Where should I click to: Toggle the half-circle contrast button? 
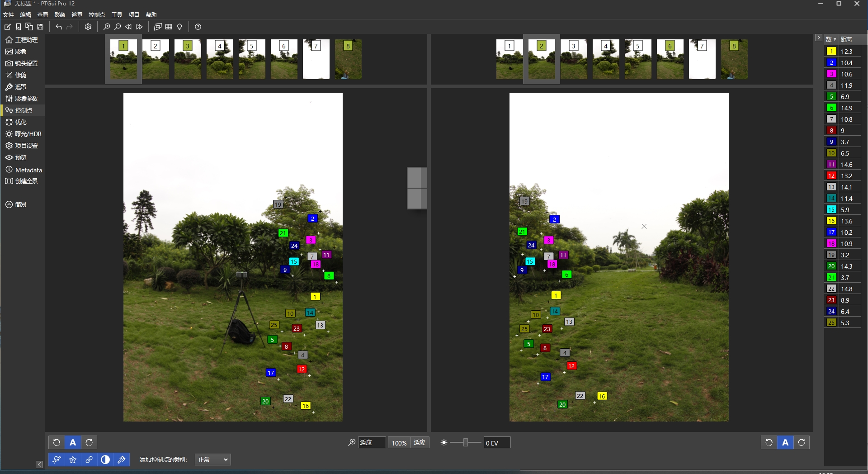pyautogui.click(x=105, y=460)
